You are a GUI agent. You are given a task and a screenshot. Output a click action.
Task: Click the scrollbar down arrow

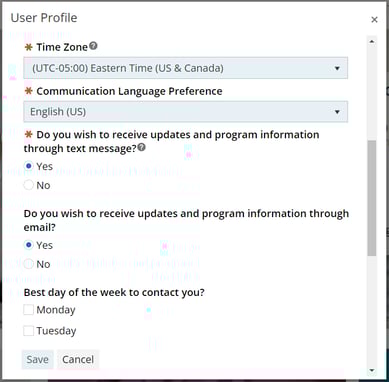(x=372, y=370)
